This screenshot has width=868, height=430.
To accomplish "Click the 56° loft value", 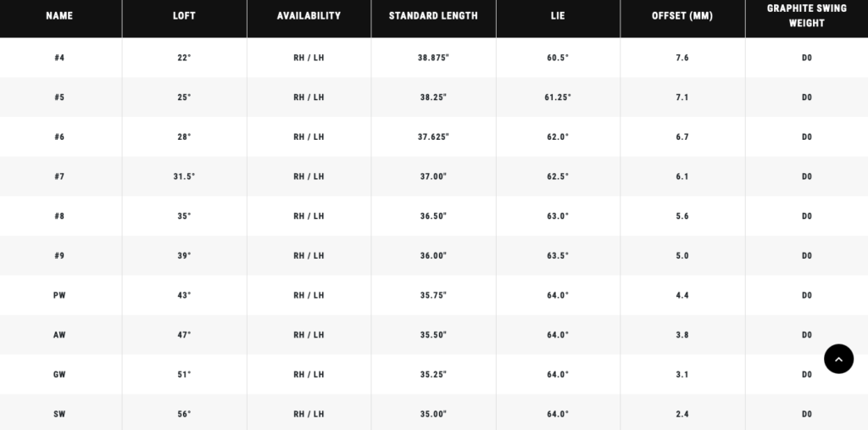I will pyautogui.click(x=184, y=414).
